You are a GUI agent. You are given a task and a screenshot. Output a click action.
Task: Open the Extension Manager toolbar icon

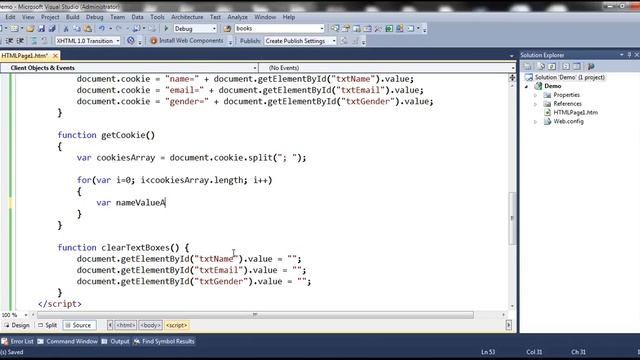coord(400,29)
